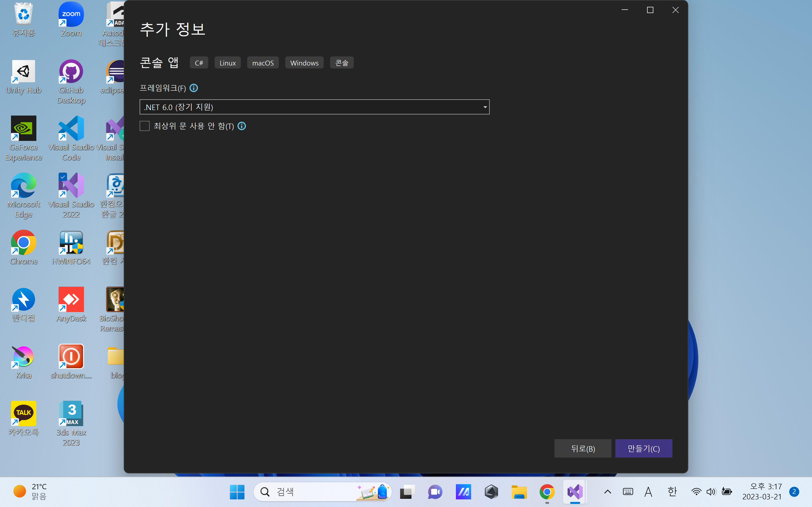Click info icon beside top-level statements option
This screenshot has height=507, width=812.
241,126
